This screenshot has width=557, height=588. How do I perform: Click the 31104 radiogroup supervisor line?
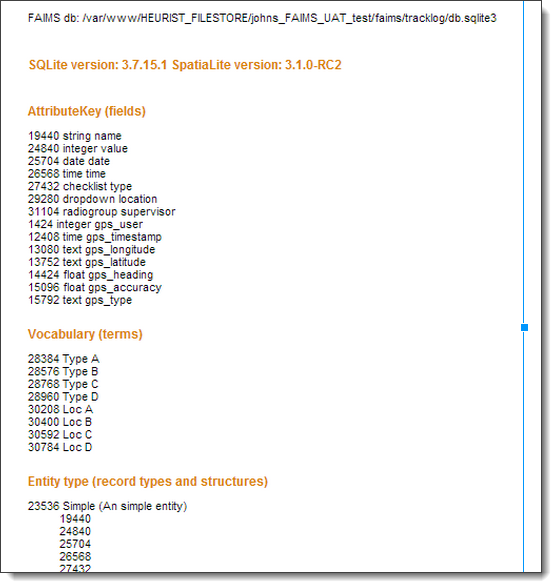tap(101, 212)
